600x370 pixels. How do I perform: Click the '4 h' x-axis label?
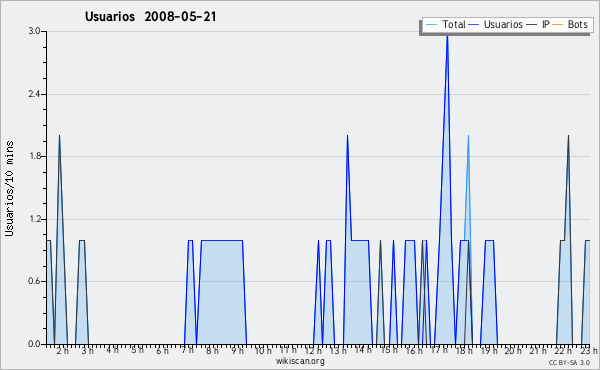[112, 350]
